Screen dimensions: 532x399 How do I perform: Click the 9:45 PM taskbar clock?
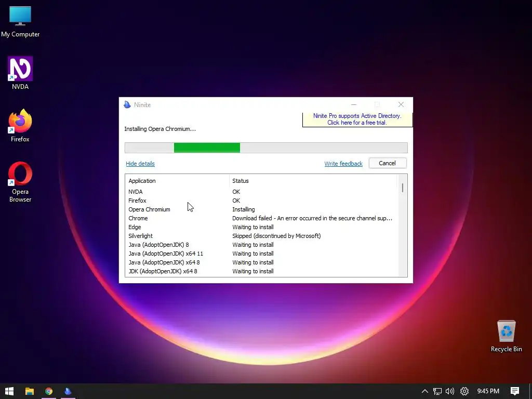point(488,391)
